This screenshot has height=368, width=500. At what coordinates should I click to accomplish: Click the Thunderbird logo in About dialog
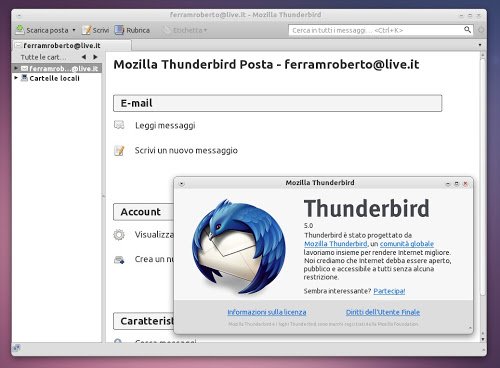pyautogui.click(x=239, y=247)
